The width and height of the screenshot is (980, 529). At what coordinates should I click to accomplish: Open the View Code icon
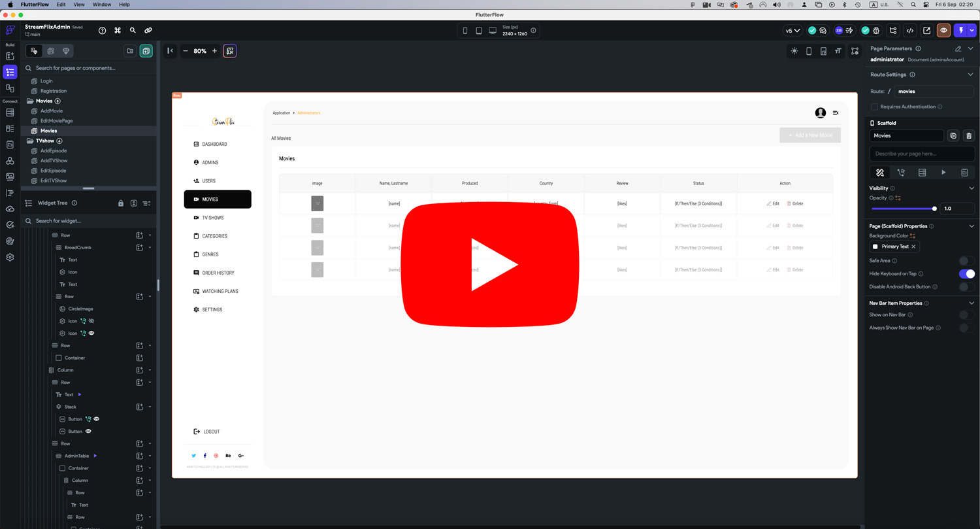pos(910,31)
